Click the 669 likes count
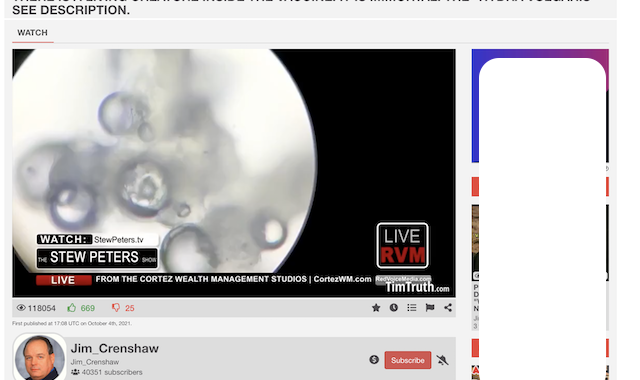 [88, 308]
